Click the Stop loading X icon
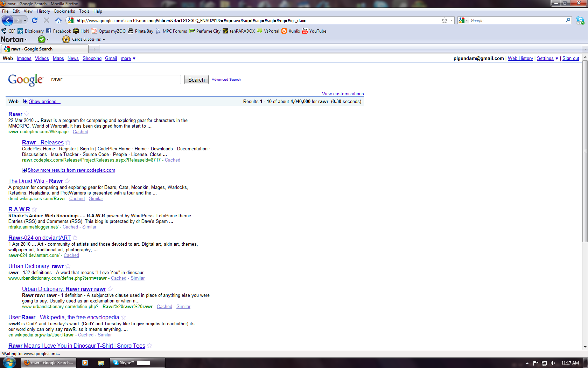588x368 pixels. tap(47, 20)
